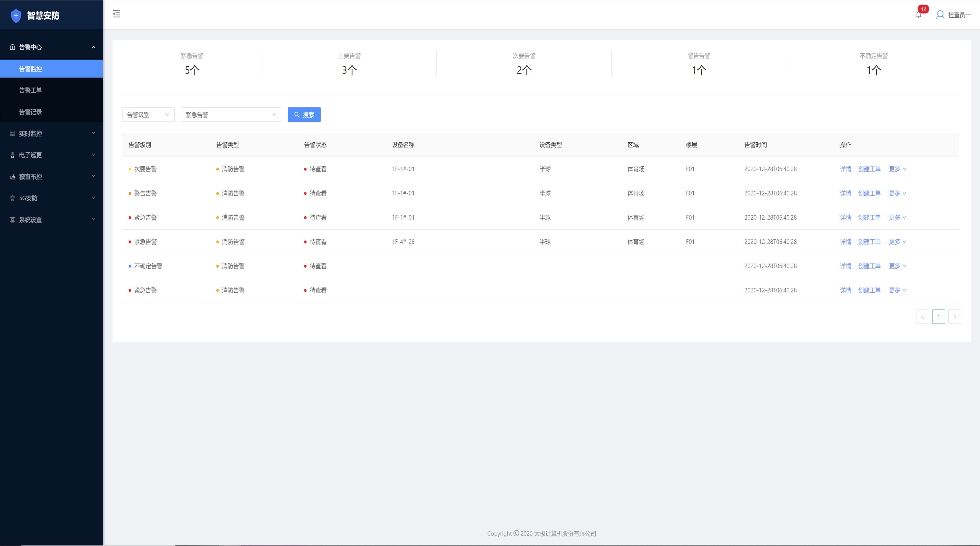
Task: Click 创建工单 for the 不确定告警 row
Action: pos(869,266)
